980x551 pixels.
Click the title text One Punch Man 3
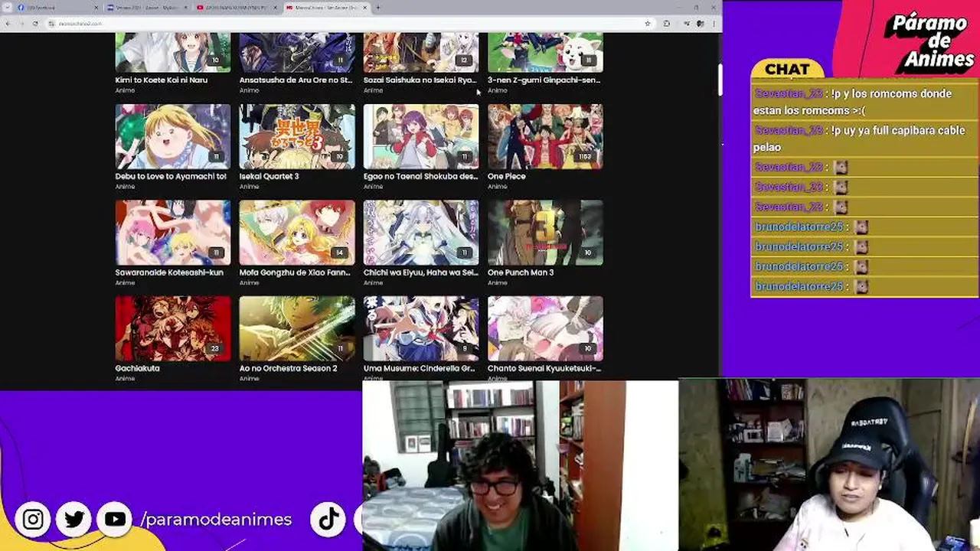tap(521, 272)
